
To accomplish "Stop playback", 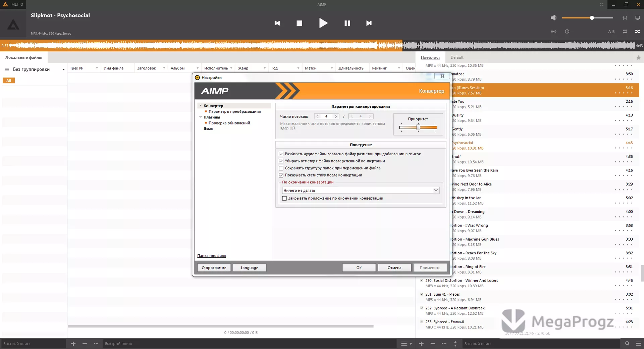I will [x=299, y=23].
